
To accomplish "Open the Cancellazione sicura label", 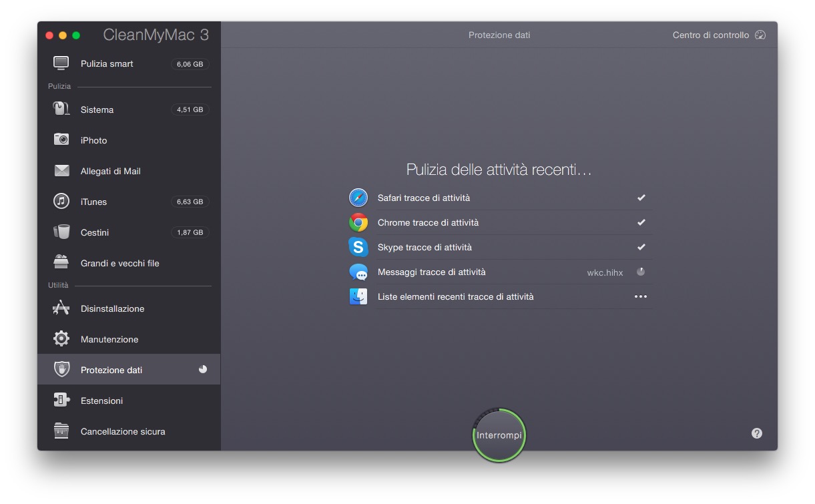I will tap(123, 431).
